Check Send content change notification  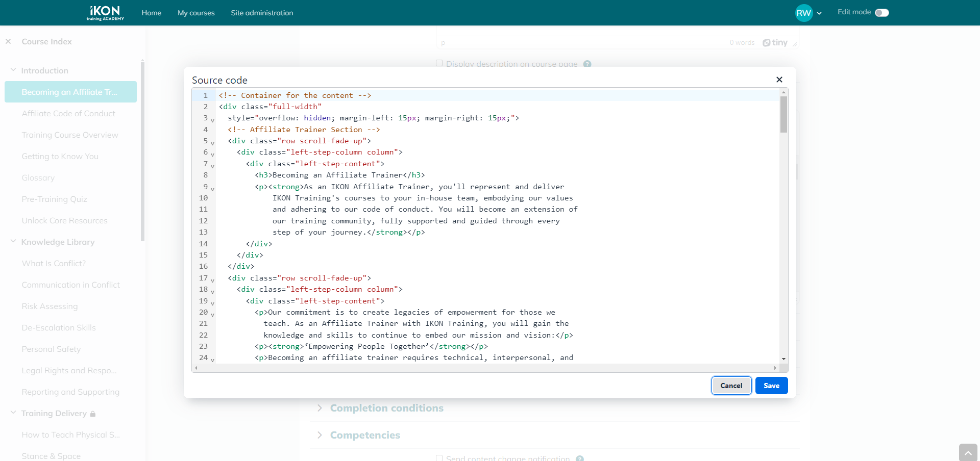point(438,457)
